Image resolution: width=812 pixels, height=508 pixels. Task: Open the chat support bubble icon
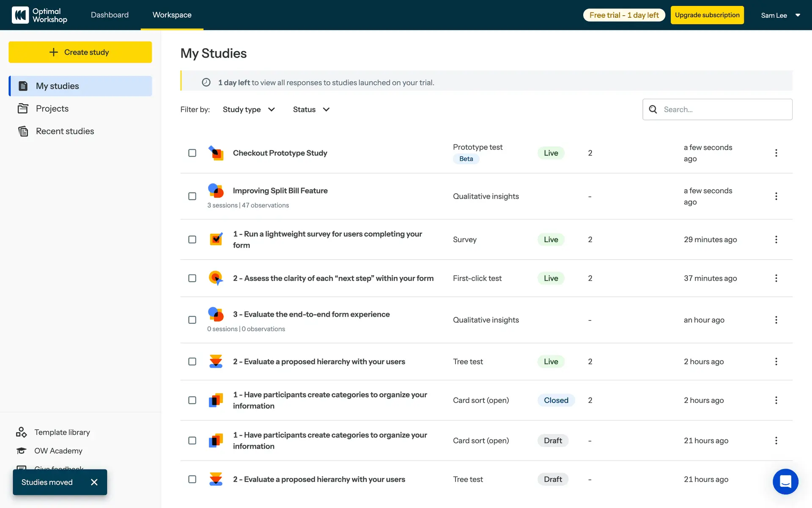pos(785,481)
